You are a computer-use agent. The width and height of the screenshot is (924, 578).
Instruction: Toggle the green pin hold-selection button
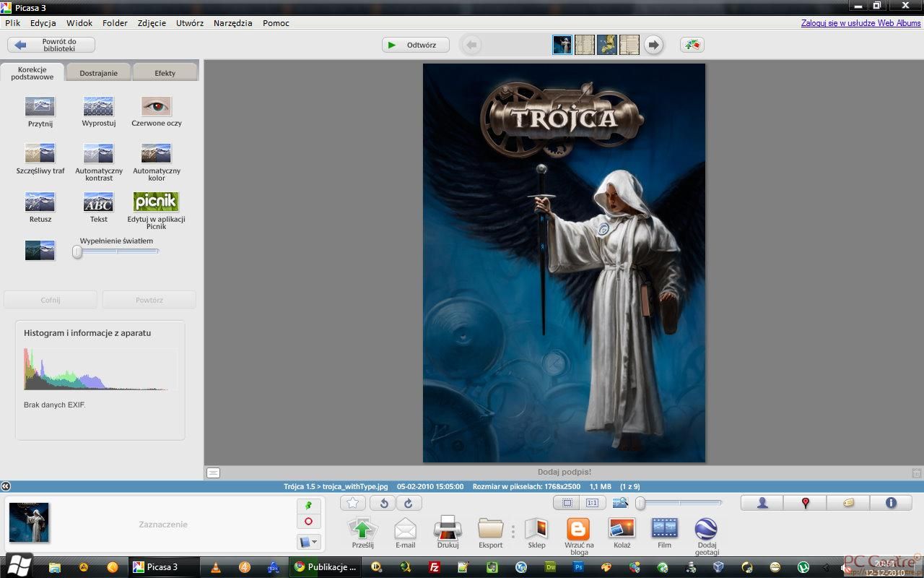coord(308,505)
